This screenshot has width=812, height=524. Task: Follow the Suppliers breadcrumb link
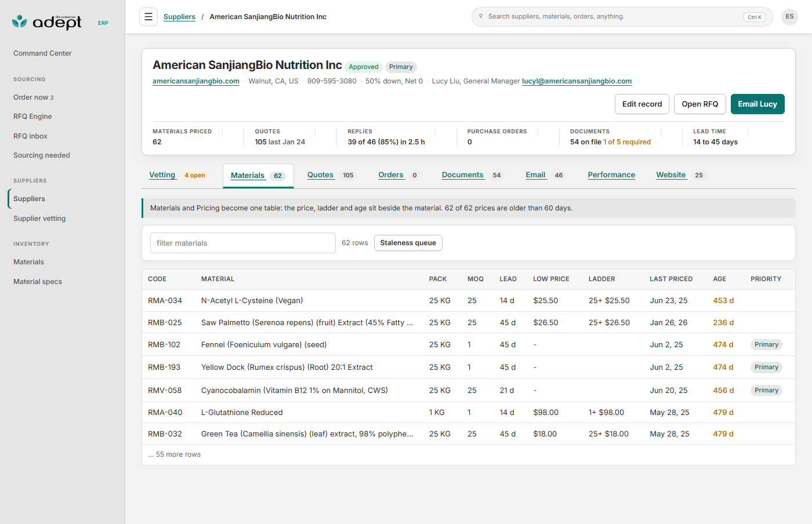[x=179, y=17]
